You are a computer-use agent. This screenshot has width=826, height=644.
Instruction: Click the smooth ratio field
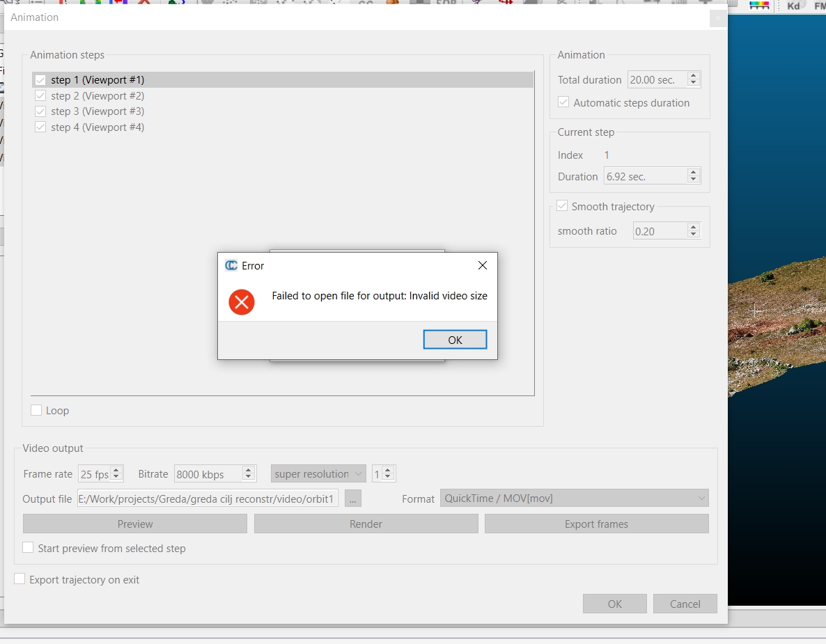coord(660,231)
